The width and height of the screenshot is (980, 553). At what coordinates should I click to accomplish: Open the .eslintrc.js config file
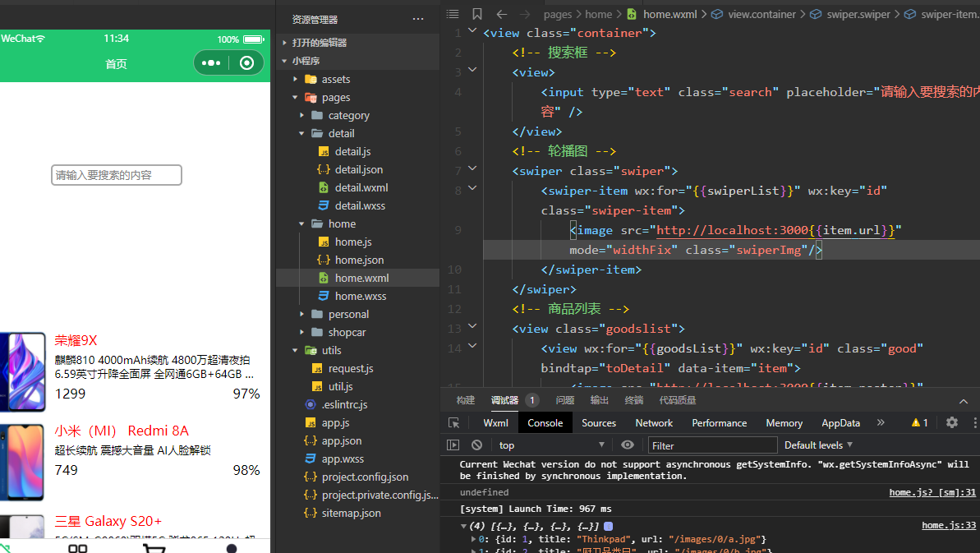tap(344, 404)
